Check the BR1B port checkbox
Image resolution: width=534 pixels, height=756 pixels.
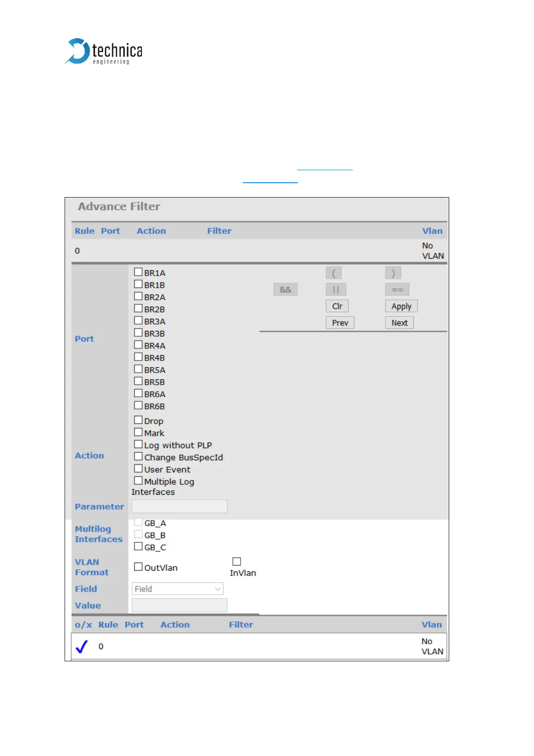coord(138,284)
